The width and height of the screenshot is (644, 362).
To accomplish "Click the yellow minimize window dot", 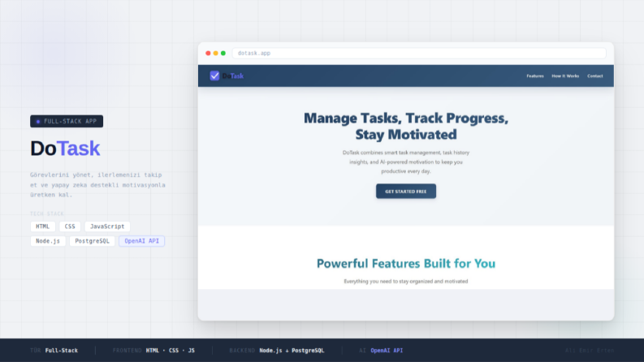I will 216,53.
